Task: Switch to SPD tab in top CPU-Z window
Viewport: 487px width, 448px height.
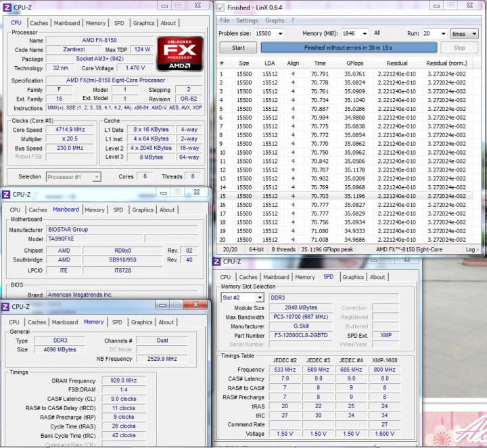Action: 119,23
